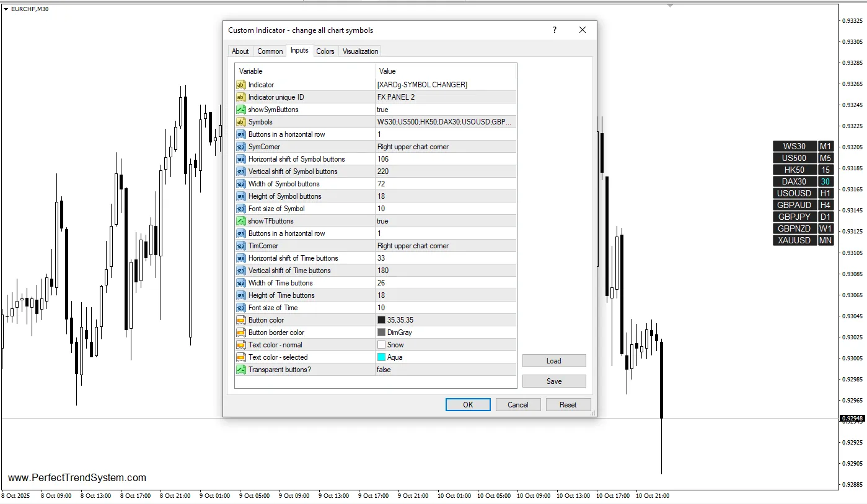Click the 123 icon beside Width of Symbol buttons
Screen dimensions: 867x504
[x=240, y=183]
